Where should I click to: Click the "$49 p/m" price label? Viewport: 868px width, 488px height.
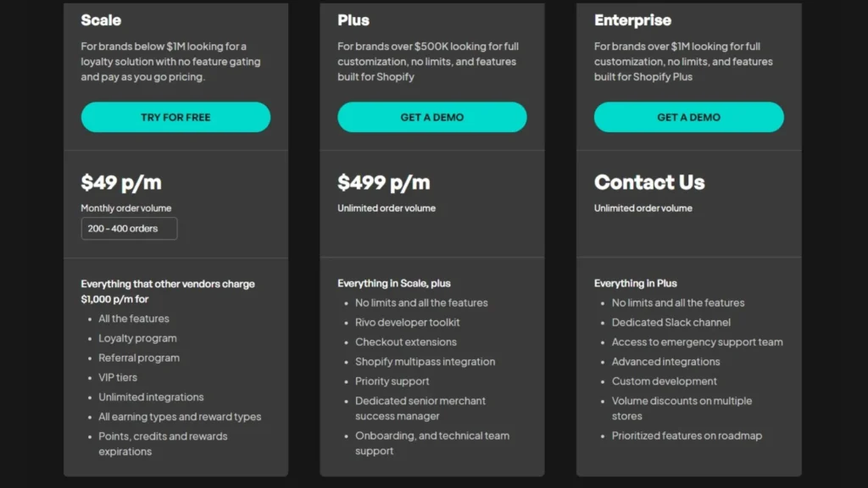119,182
